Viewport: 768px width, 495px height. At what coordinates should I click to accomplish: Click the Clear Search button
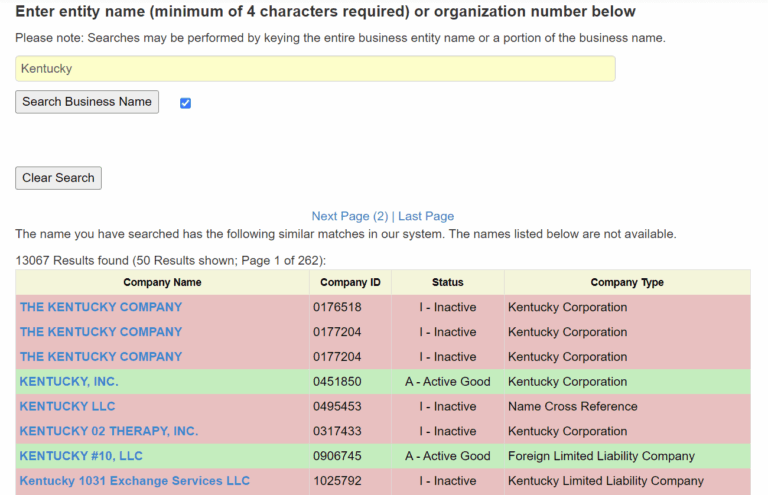coord(58,178)
